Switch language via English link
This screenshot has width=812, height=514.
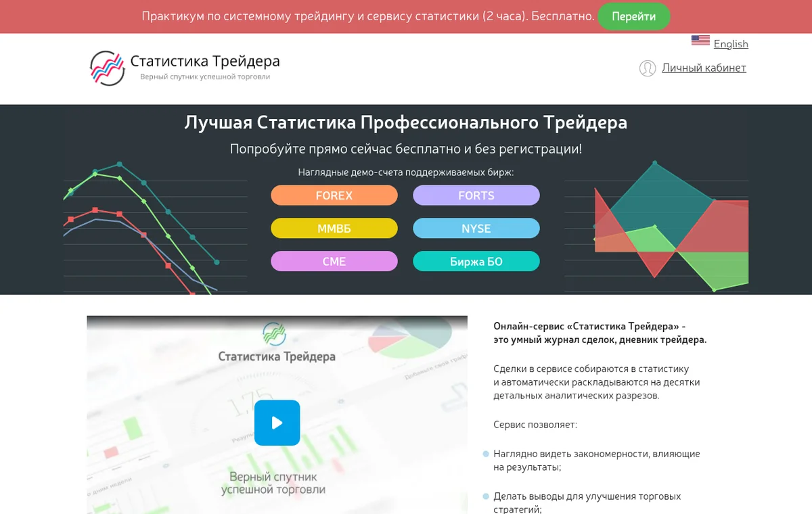[731, 44]
